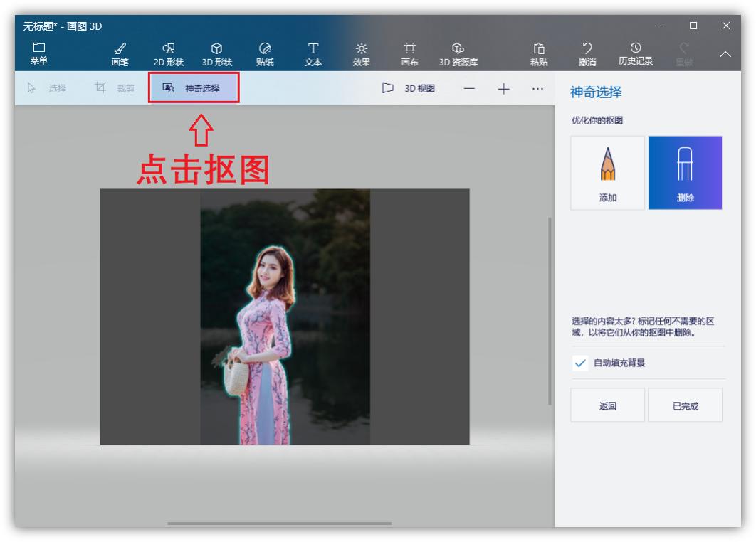Select the 添加 (Add) refinement tool
The width and height of the screenshot is (756, 542).
tap(608, 172)
